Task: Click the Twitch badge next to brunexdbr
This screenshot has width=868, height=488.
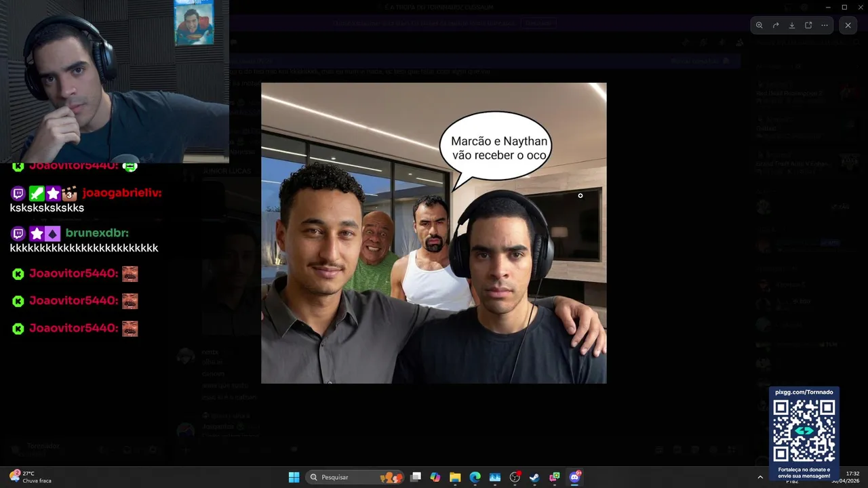Action: tap(18, 234)
